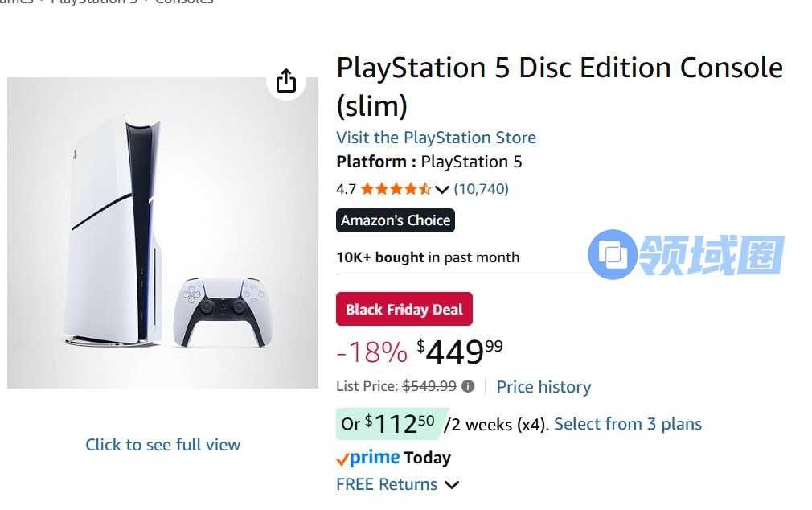The height and width of the screenshot is (510, 812).
Task: Click to see full view link
Action: pos(163,445)
